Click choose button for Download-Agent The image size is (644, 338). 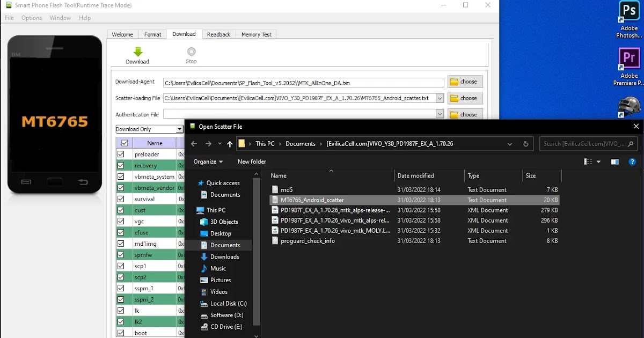[465, 82]
